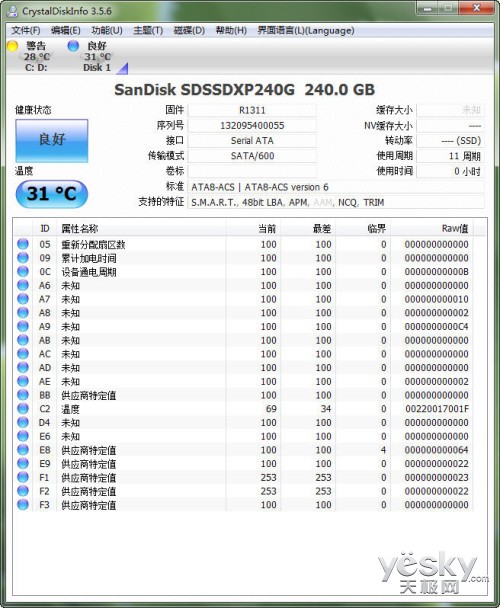Click raw value 00000000000B in row 0C
Viewport: 500px width, 608px height.
tap(437, 272)
